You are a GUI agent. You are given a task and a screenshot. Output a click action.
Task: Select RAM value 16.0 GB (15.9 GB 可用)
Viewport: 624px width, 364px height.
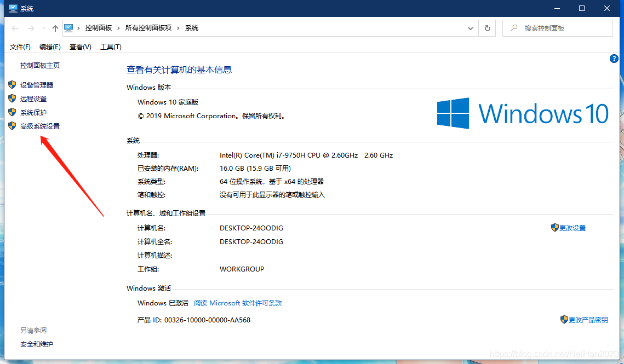coord(255,168)
